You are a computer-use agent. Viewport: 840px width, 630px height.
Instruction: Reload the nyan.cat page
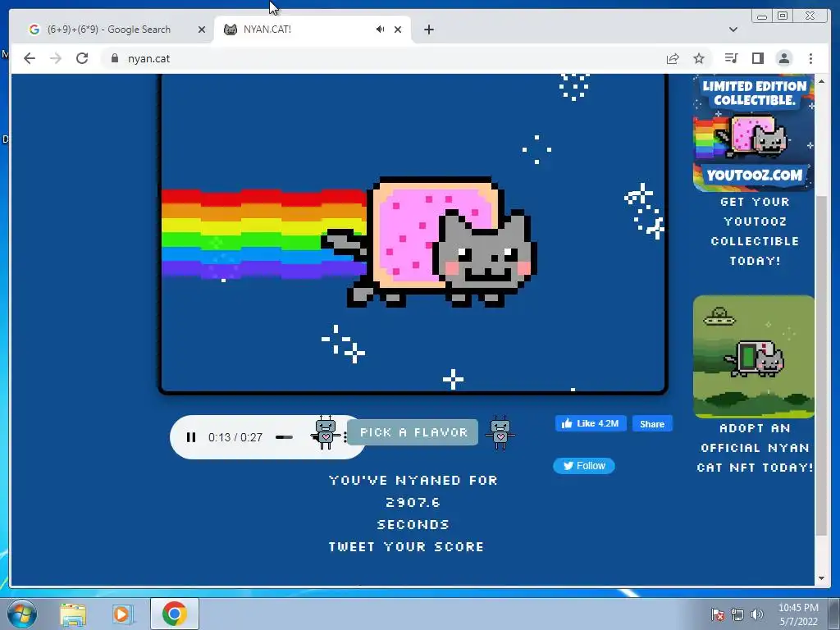pyautogui.click(x=82, y=58)
